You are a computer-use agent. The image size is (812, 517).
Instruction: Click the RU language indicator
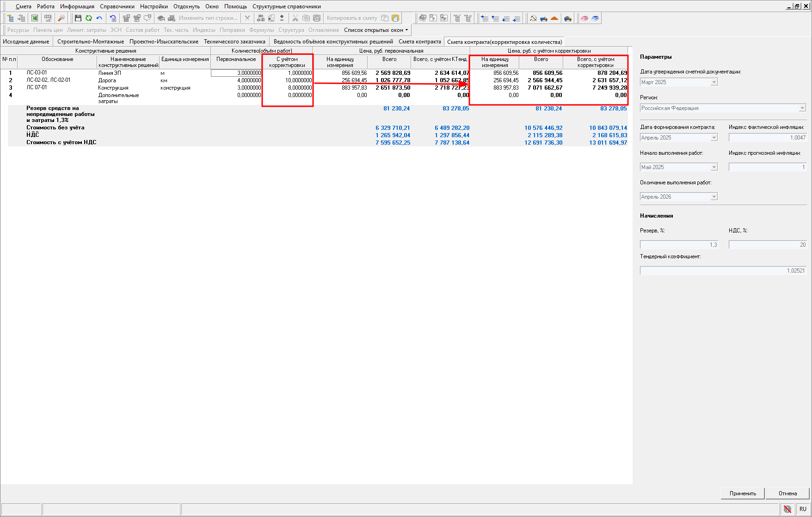[803, 509]
